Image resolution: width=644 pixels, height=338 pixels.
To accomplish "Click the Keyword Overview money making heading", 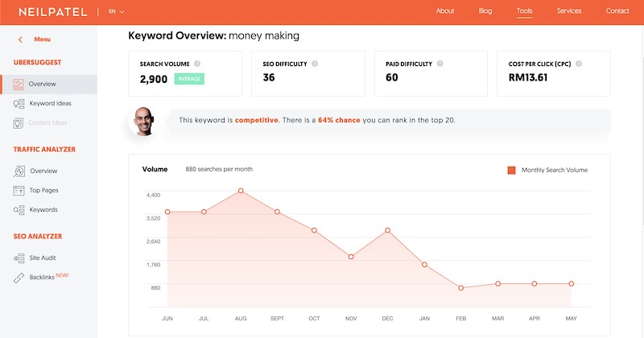I will [x=213, y=35].
